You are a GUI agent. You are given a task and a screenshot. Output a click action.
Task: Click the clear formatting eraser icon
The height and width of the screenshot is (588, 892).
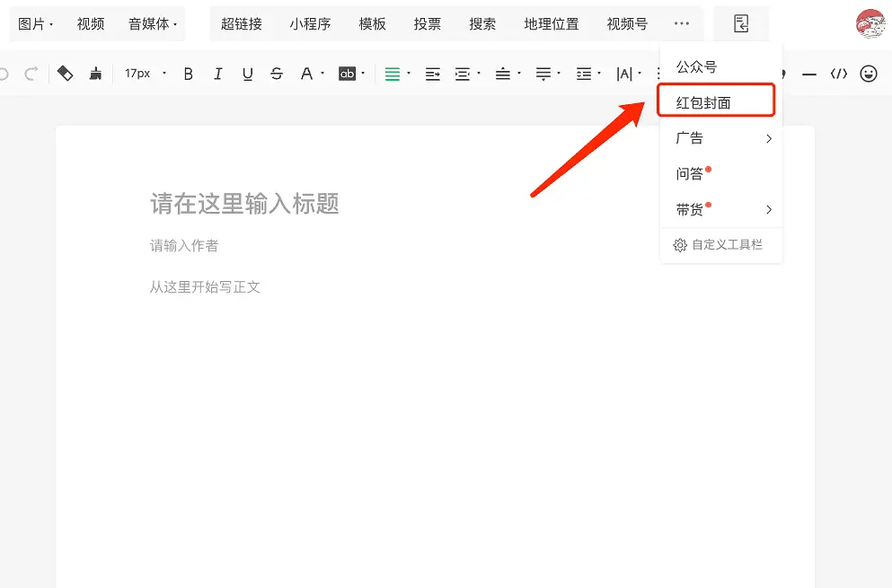tap(65, 73)
